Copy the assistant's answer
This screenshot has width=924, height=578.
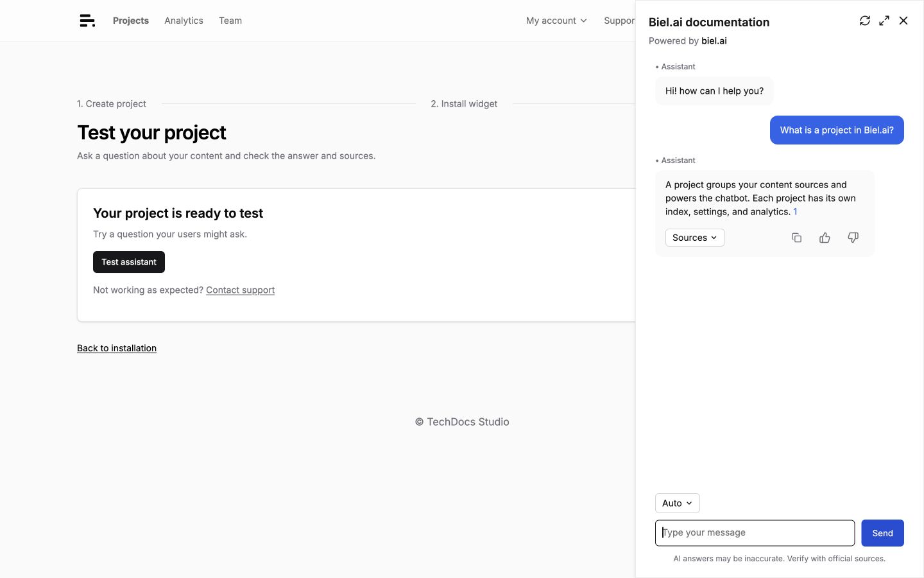coord(796,238)
